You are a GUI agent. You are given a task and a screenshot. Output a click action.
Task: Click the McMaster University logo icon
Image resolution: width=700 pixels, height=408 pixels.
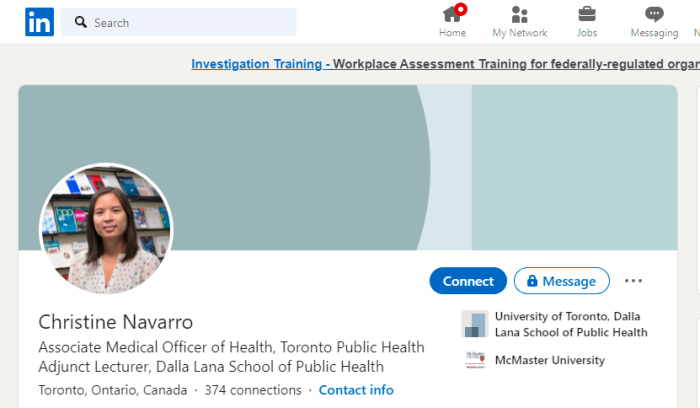pos(475,360)
